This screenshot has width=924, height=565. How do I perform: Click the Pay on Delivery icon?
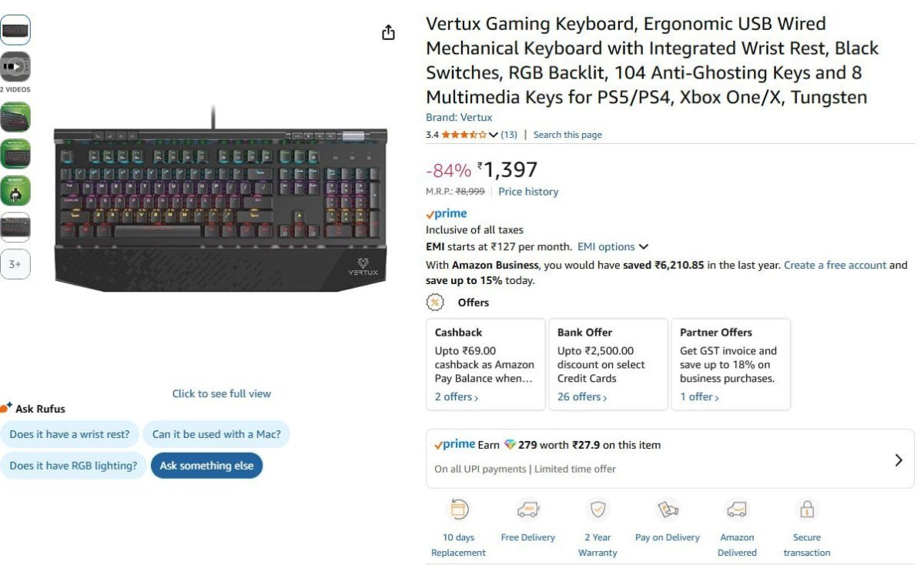tap(667, 510)
